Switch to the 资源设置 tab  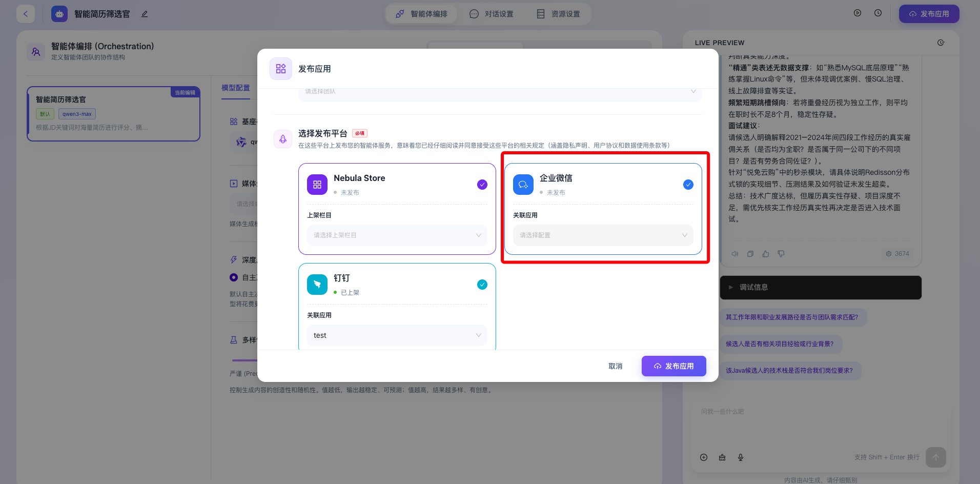coord(558,14)
